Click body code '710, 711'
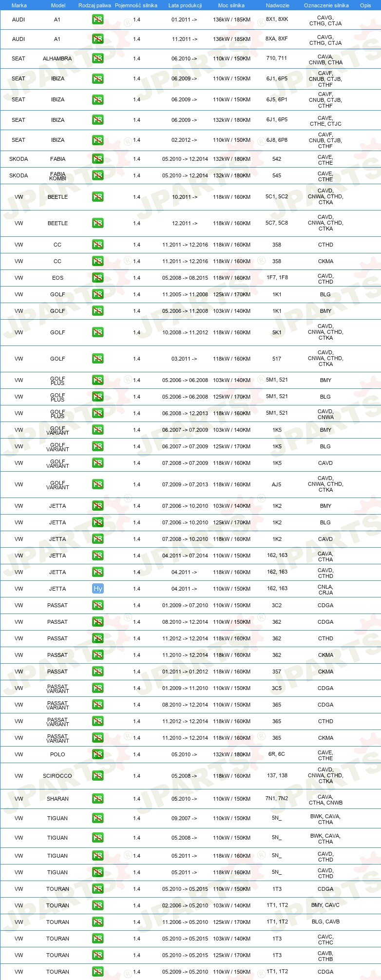 [277, 58]
